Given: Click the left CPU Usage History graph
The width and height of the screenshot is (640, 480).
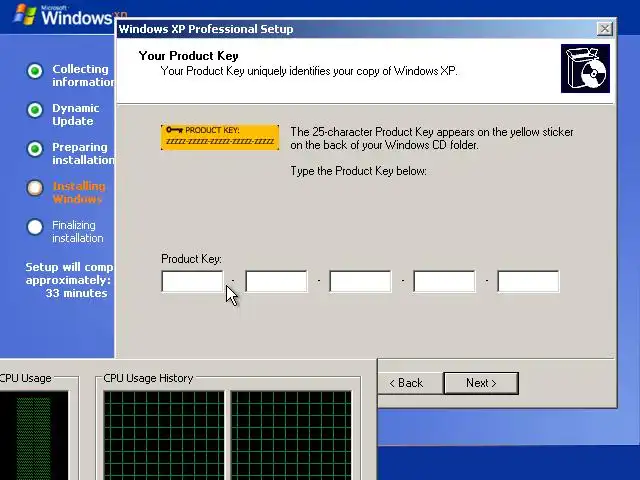Looking at the screenshot, I should pyautogui.click(x=164, y=435).
